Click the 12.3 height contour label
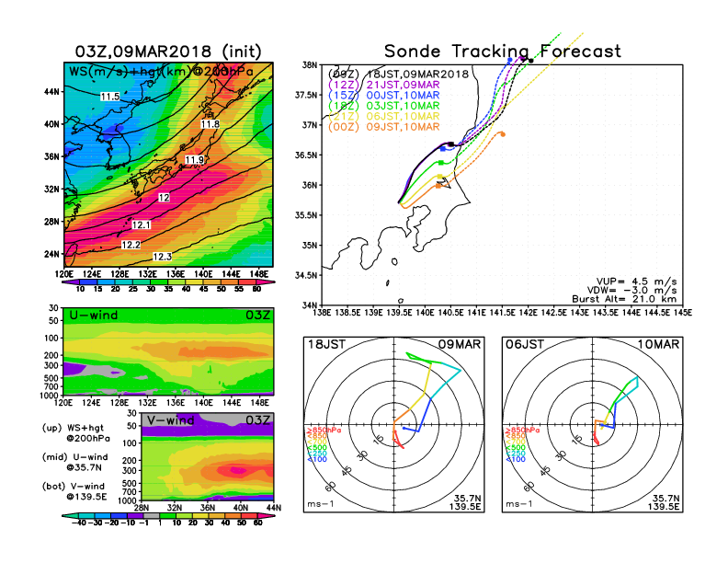Screen dimensions: 728x563 162,257
